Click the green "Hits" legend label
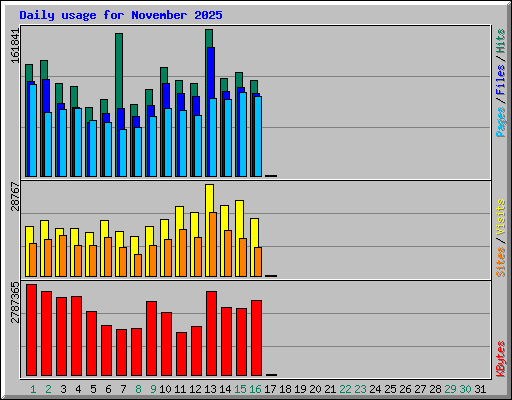512x400 pixels. [500, 41]
